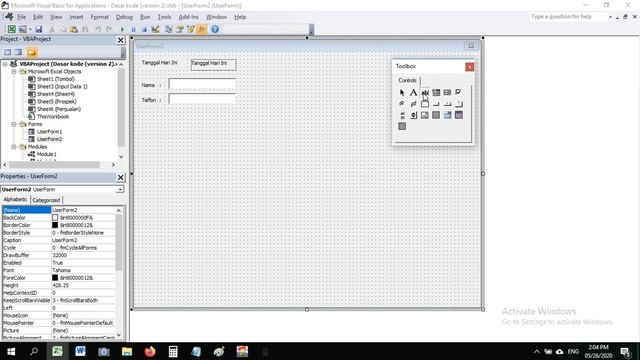Select the ToggleButton tool in Toolbox
The image size is (640, 360).
tap(413, 104)
